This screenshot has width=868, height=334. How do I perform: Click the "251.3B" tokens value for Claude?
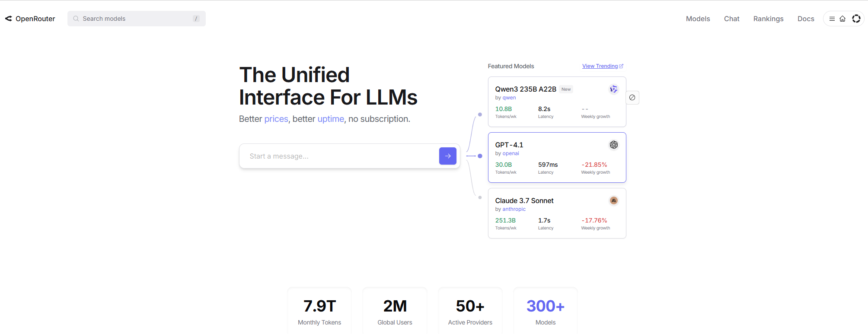(x=505, y=220)
